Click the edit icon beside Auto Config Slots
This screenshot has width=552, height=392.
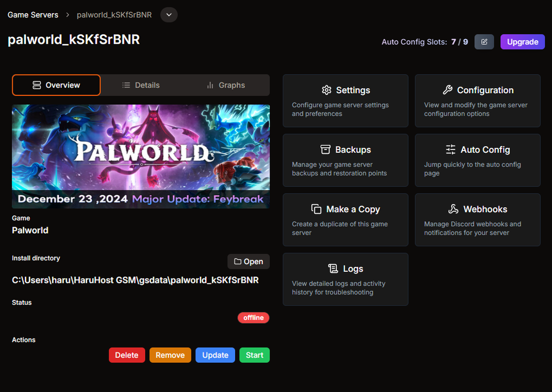click(x=484, y=41)
